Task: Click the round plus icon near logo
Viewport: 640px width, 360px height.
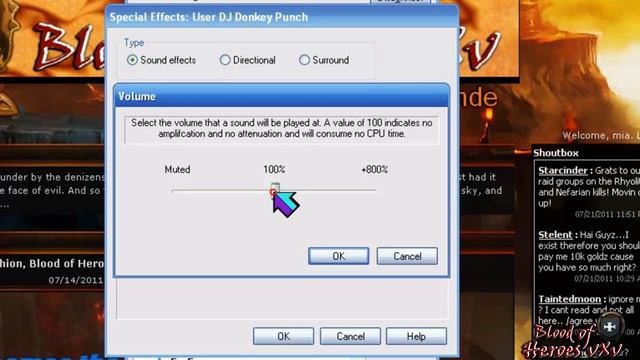Action: tap(609, 327)
